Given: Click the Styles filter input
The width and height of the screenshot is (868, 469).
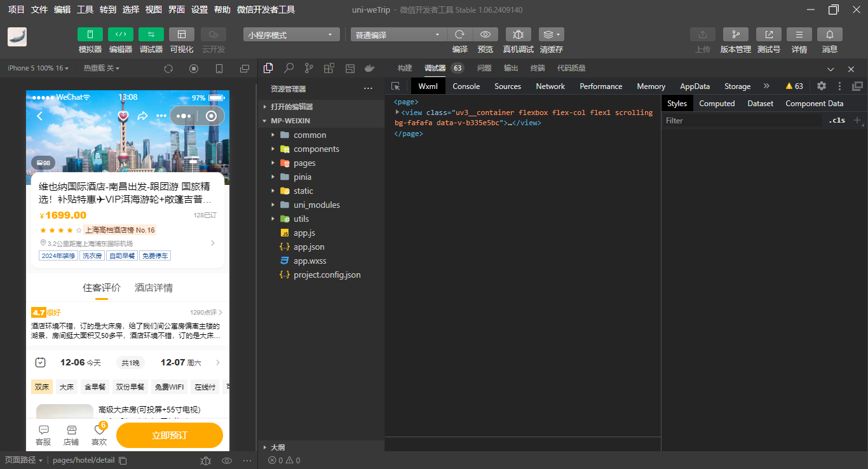Looking at the screenshot, I should [x=742, y=120].
